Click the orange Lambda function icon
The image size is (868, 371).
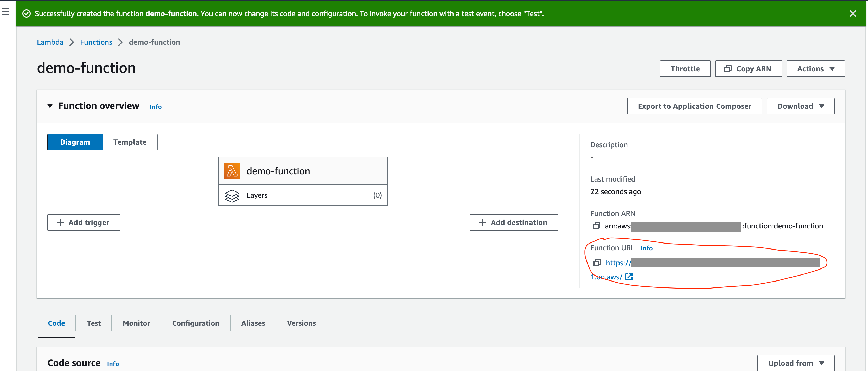pos(232,171)
